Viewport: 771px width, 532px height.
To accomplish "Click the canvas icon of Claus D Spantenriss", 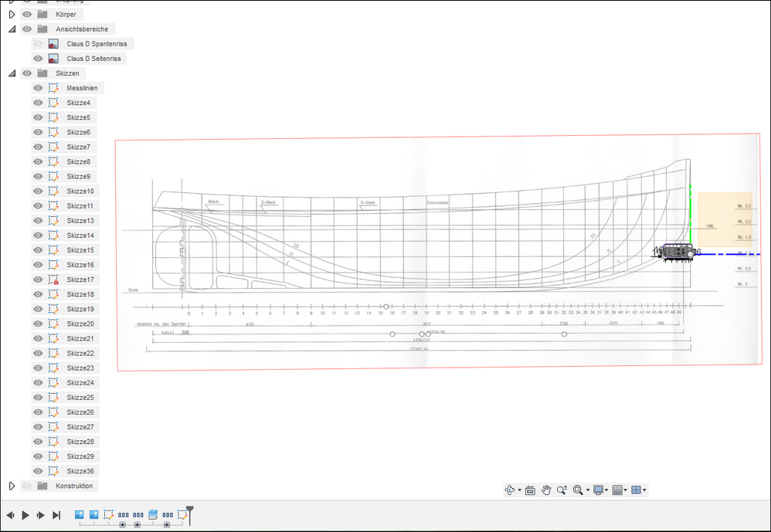I will point(53,44).
